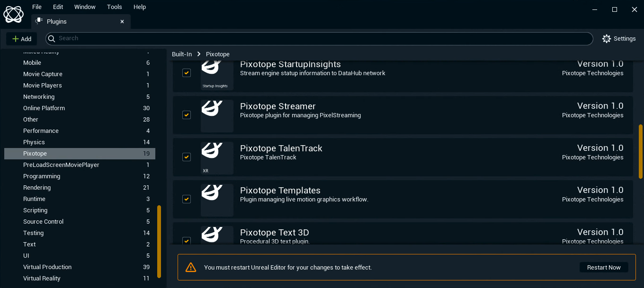Click the Add button to add a plugin
Screen dimensions: 644x288
[22, 39]
